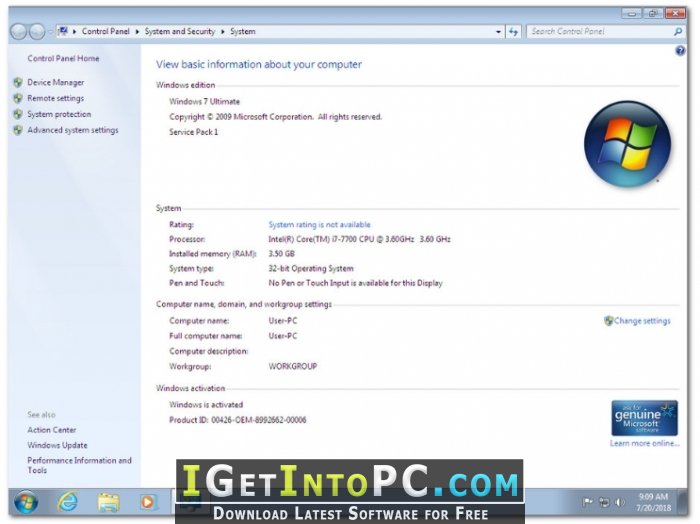Click the processor value Intel Core i7-7700
The image size is (700, 524).
point(359,239)
